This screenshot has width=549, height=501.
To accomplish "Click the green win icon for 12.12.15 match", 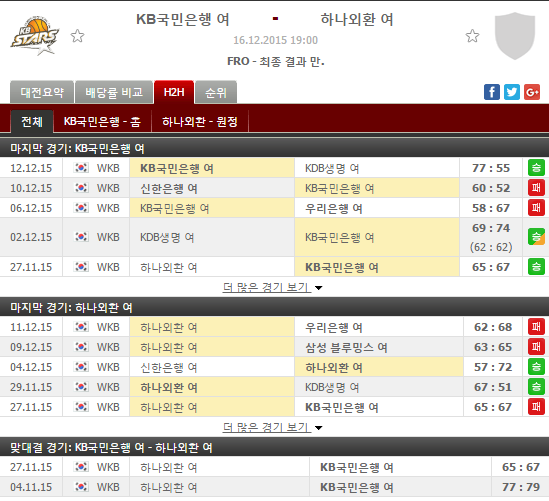I will pyautogui.click(x=536, y=168).
